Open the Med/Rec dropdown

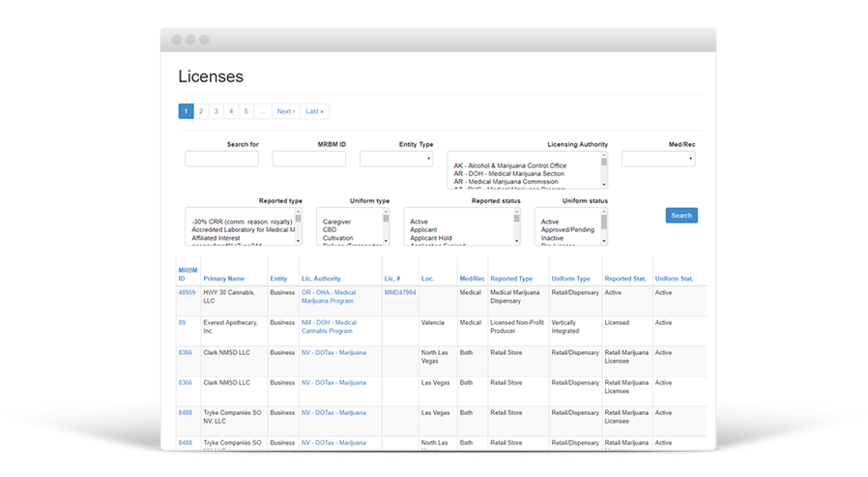[658, 159]
